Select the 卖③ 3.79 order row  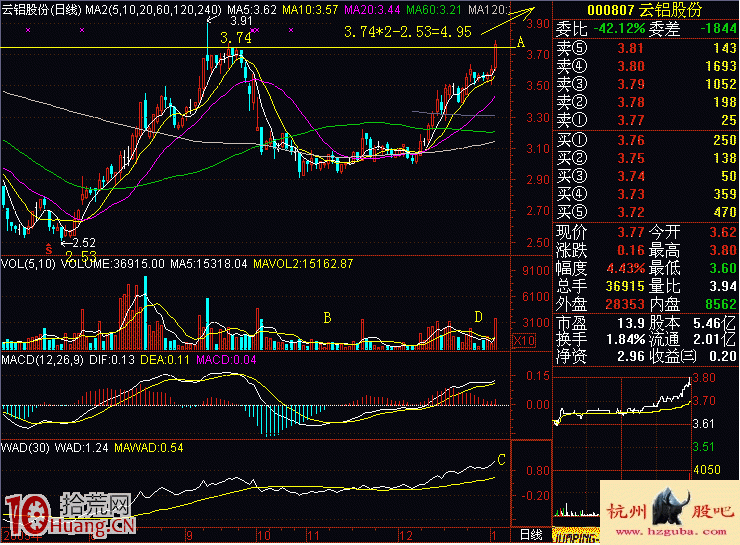[646, 84]
